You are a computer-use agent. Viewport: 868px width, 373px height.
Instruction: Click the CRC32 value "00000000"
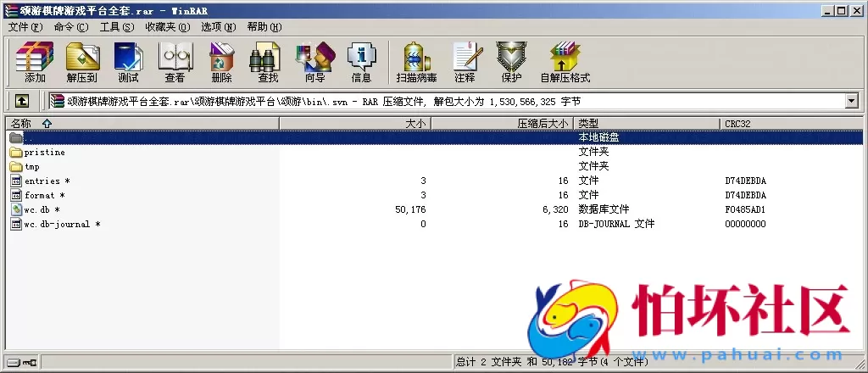(745, 224)
